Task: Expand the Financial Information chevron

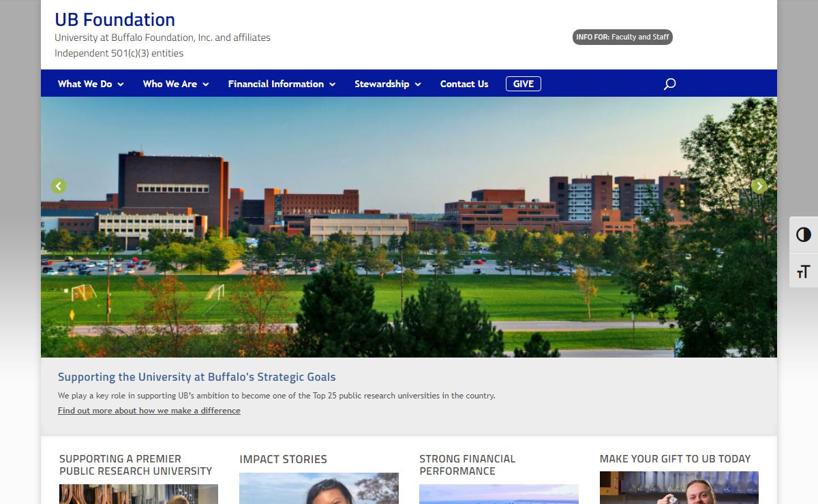Action: [333, 84]
